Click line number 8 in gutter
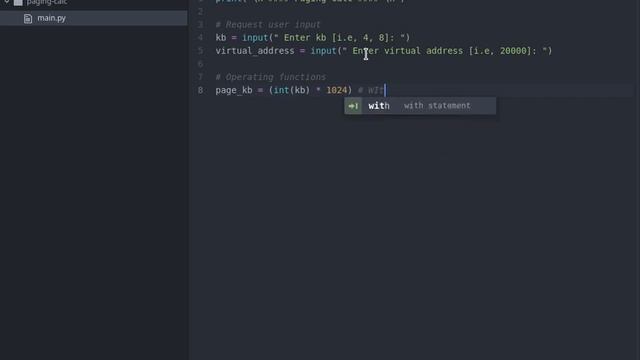This screenshot has height=360, width=640. pos(200,90)
